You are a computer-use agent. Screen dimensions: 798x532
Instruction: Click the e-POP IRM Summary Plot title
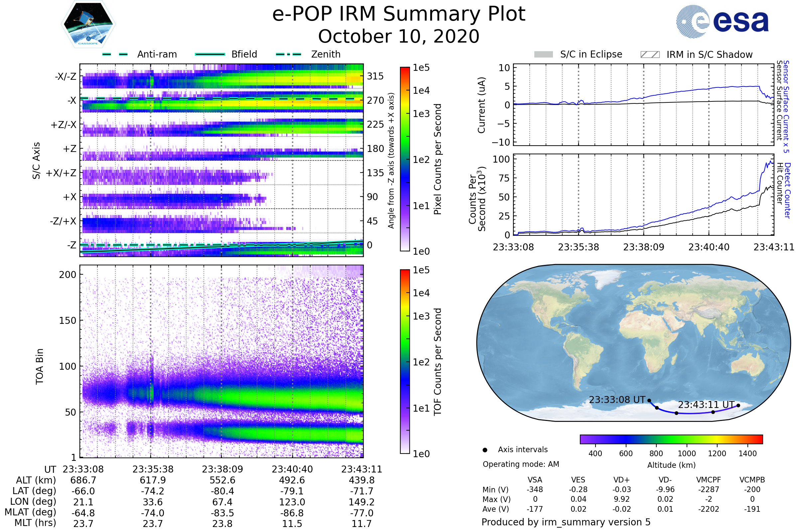pos(399,14)
